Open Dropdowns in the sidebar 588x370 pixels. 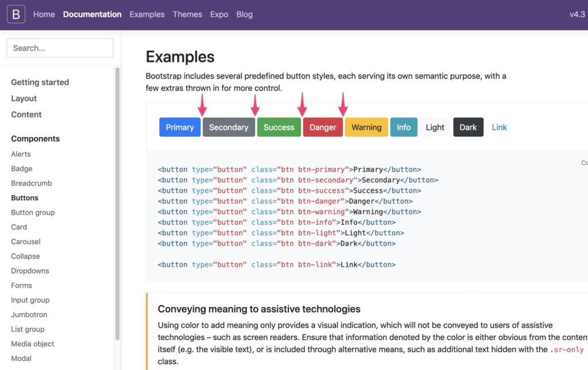(x=30, y=271)
